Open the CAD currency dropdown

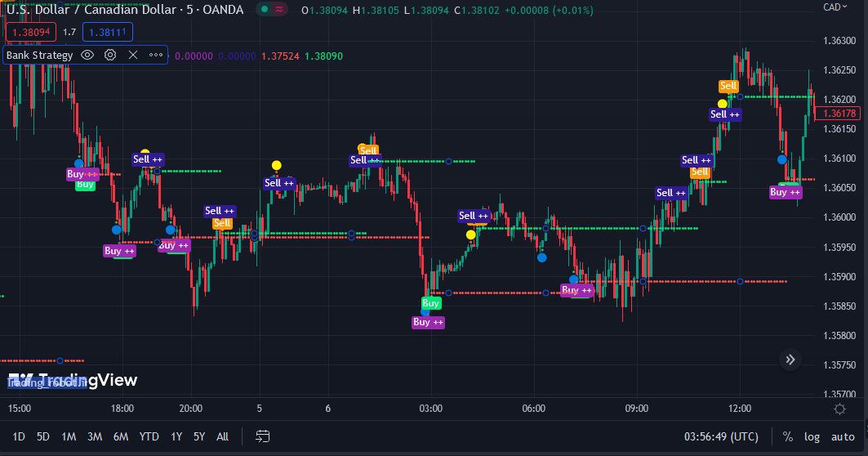[x=835, y=7]
